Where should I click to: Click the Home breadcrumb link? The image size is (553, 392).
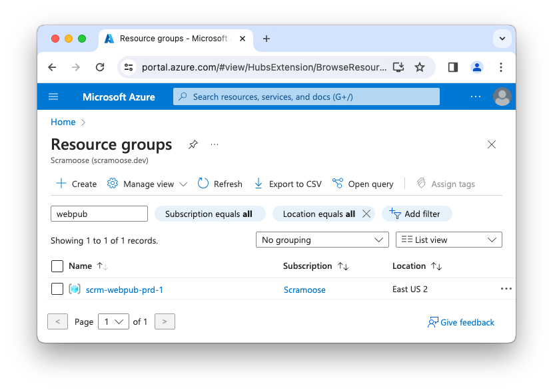click(63, 122)
